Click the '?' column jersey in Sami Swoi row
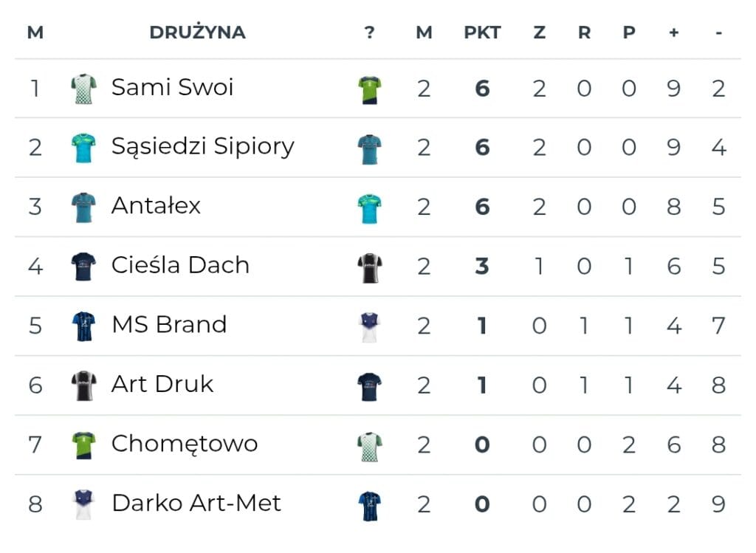756x553 pixels. (x=370, y=89)
